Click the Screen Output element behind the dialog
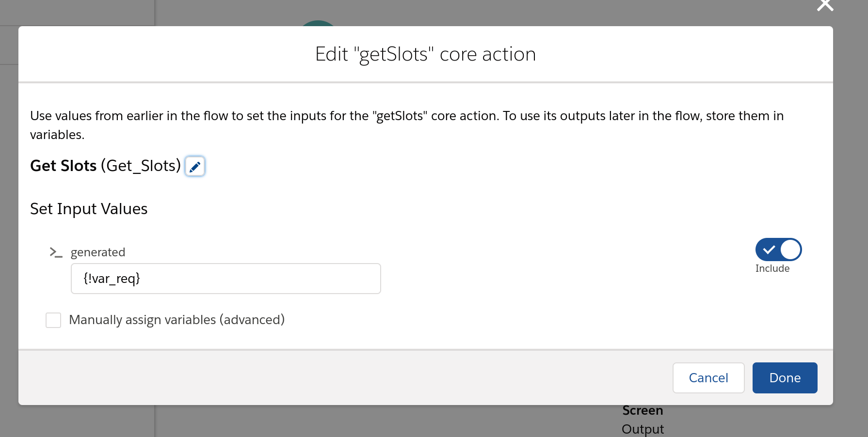This screenshot has width=868, height=437. [x=643, y=420]
